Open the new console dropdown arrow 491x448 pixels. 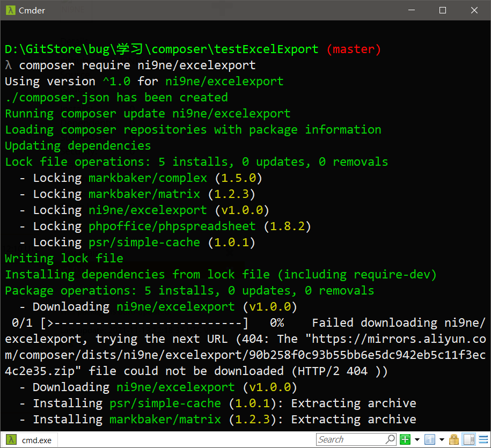pos(416,440)
